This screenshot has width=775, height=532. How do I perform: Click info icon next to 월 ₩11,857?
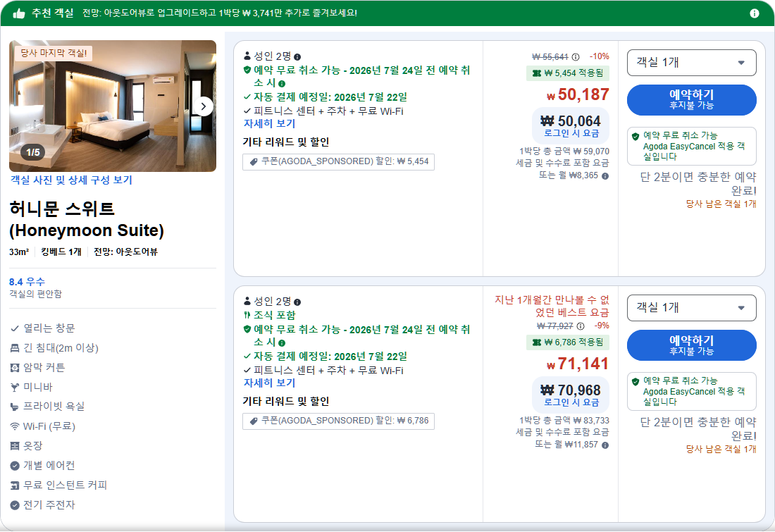tap(605, 445)
